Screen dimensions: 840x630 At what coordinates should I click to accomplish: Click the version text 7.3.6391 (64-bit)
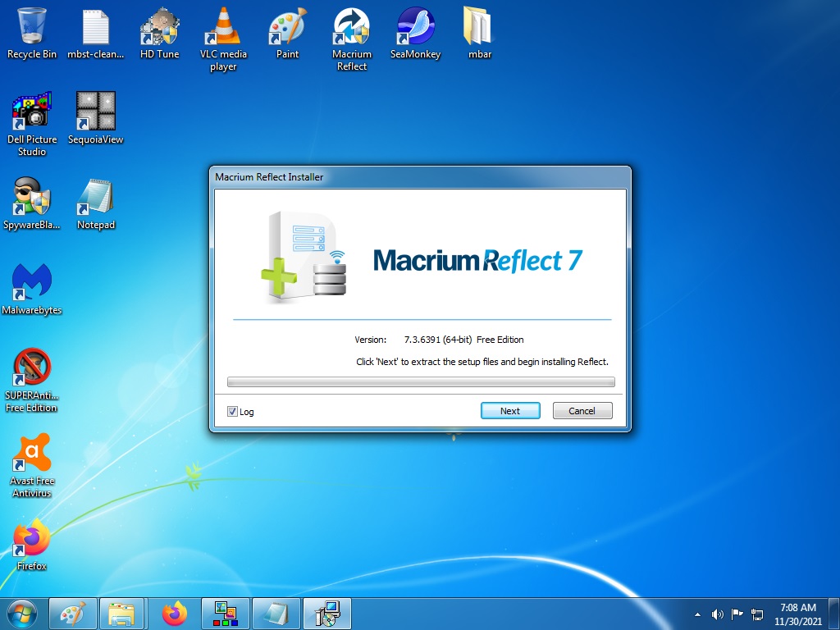click(438, 340)
